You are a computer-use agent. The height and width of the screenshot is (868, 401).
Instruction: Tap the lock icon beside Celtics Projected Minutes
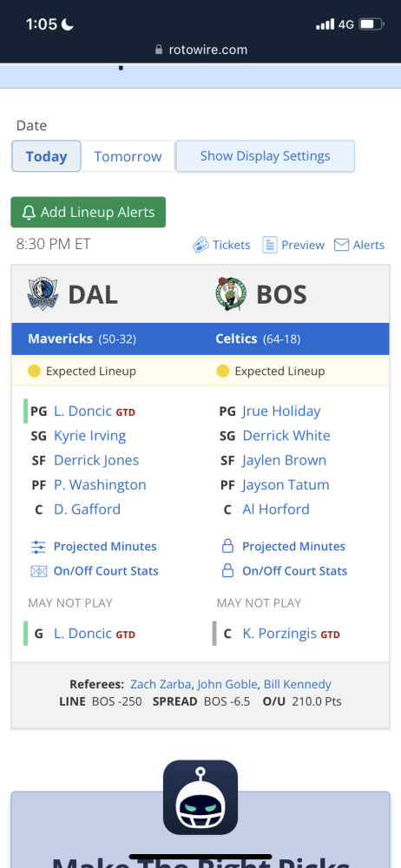[227, 547]
